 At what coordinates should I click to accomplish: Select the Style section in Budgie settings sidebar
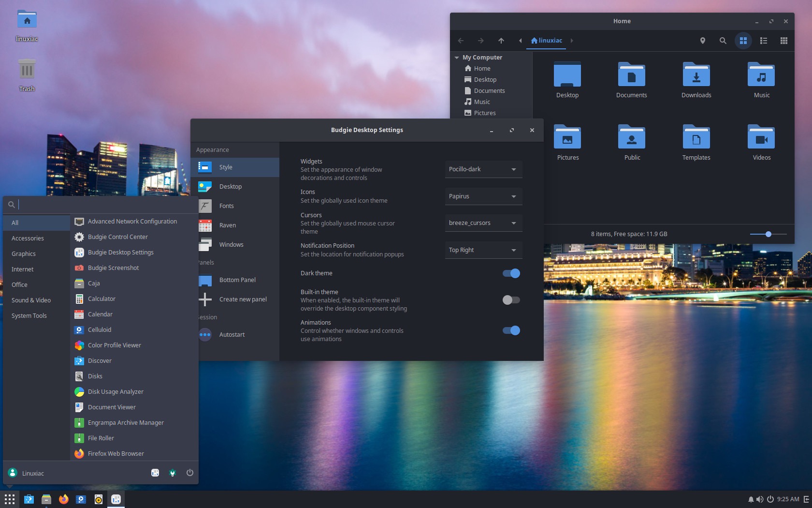tap(226, 167)
